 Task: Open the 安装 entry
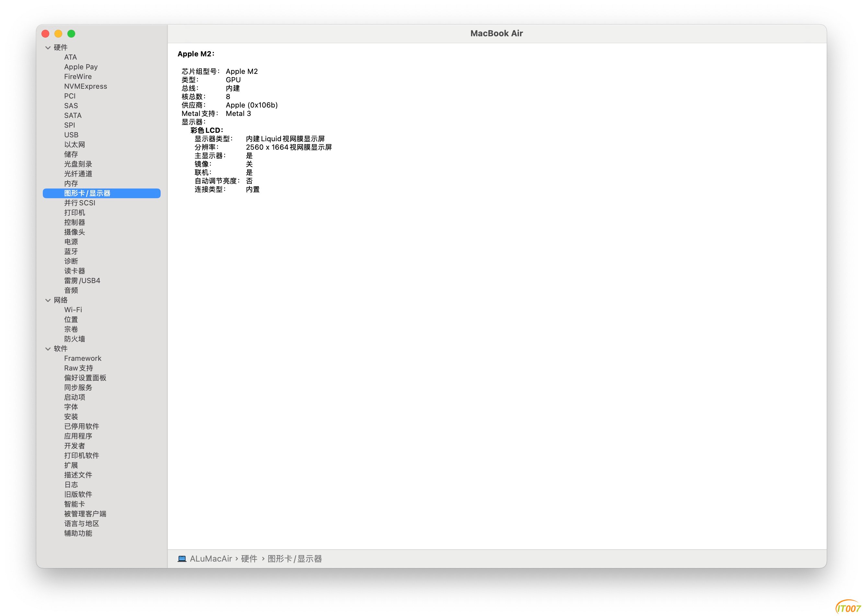coord(71,417)
